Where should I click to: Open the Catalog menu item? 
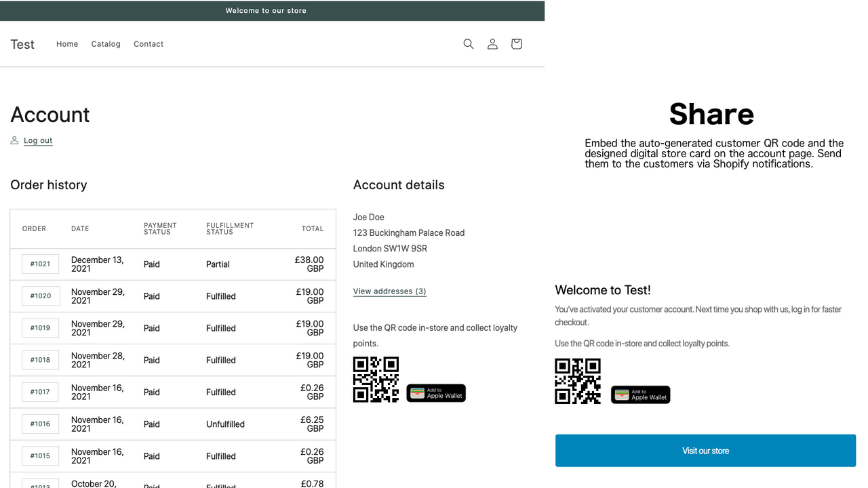coord(106,43)
